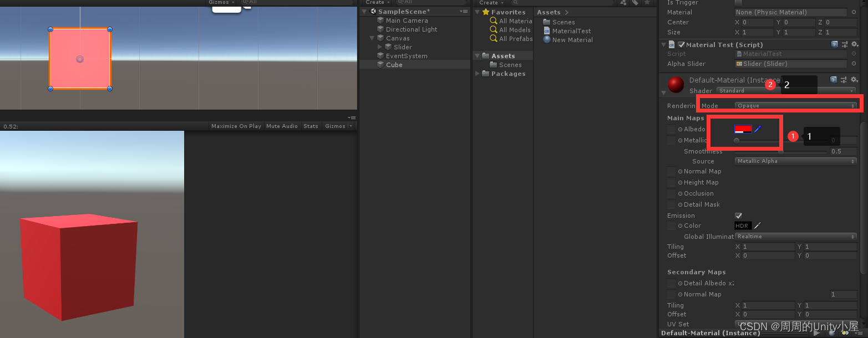868x338 pixels.
Task: Collapse the Material Test component foldout
Action: tap(664, 44)
